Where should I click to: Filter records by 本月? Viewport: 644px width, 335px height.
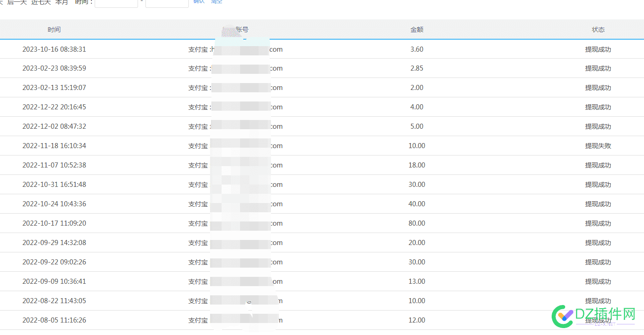(61, 2)
